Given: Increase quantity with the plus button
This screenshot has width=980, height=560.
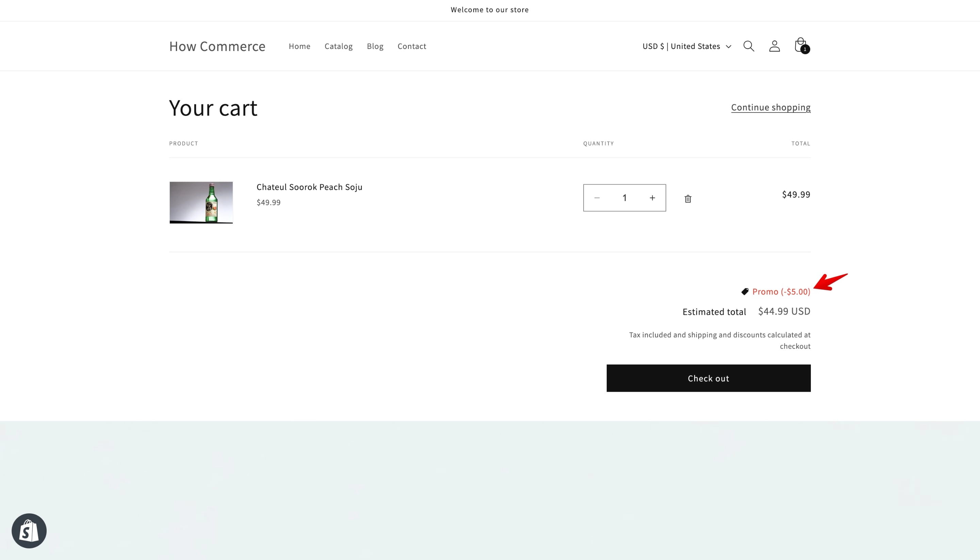Looking at the screenshot, I should pos(652,198).
